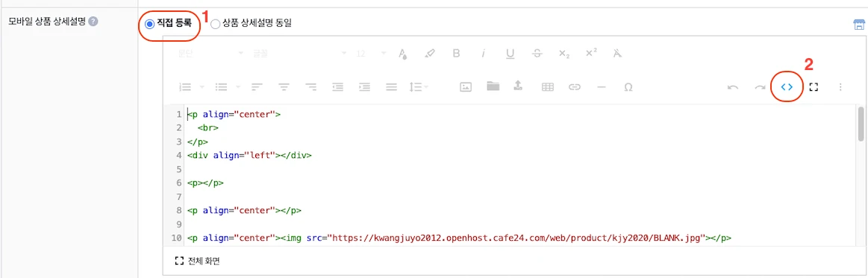Image resolution: width=868 pixels, height=278 pixels.
Task: Insert table icon in toolbar
Action: click(x=548, y=86)
